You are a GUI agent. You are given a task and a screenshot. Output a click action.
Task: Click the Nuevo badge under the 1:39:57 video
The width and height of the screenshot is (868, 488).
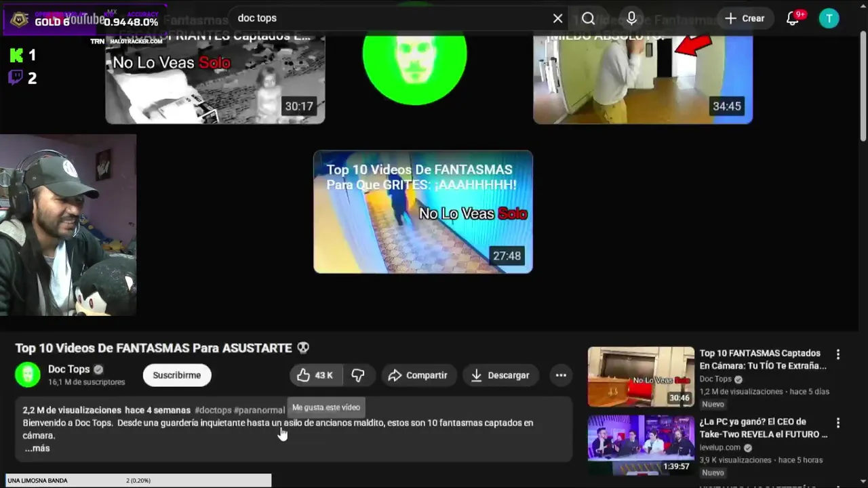[x=713, y=472]
